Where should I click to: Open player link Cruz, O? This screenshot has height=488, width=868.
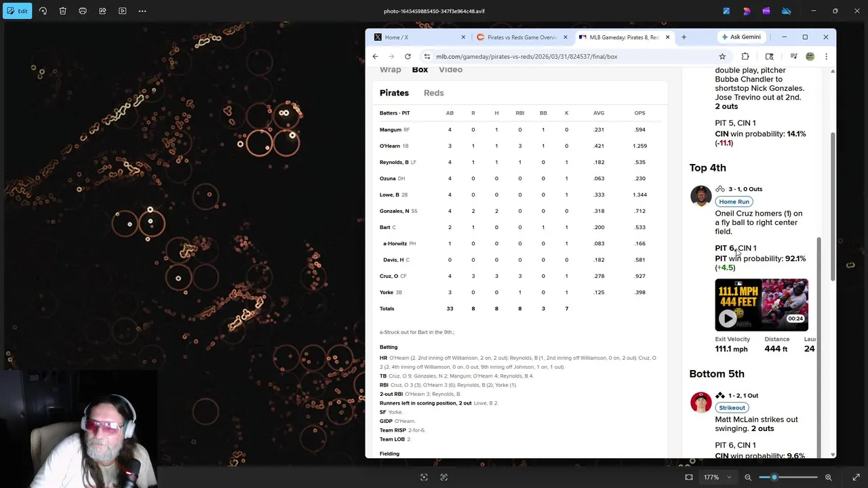tap(389, 276)
